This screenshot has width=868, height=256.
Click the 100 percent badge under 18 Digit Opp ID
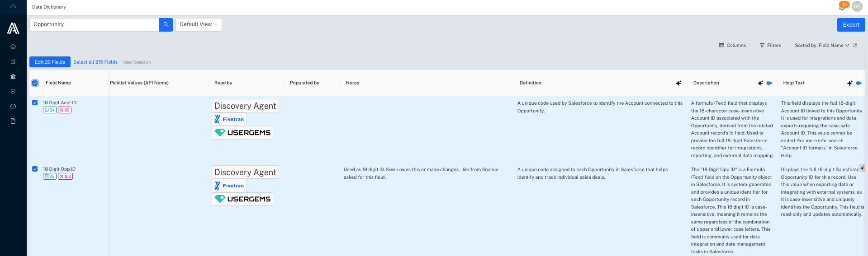[66, 177]
